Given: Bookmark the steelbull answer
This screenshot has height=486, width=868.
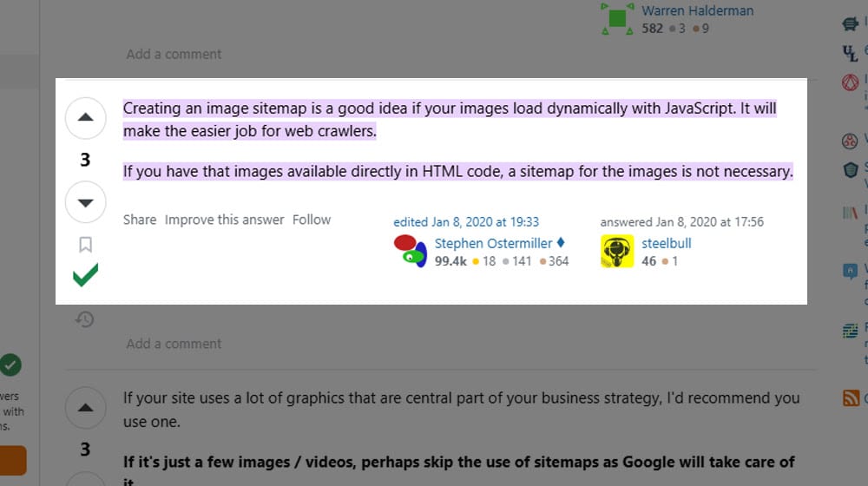Looking at the screenshot, I should pyautogui.click(x=85, y=245).
